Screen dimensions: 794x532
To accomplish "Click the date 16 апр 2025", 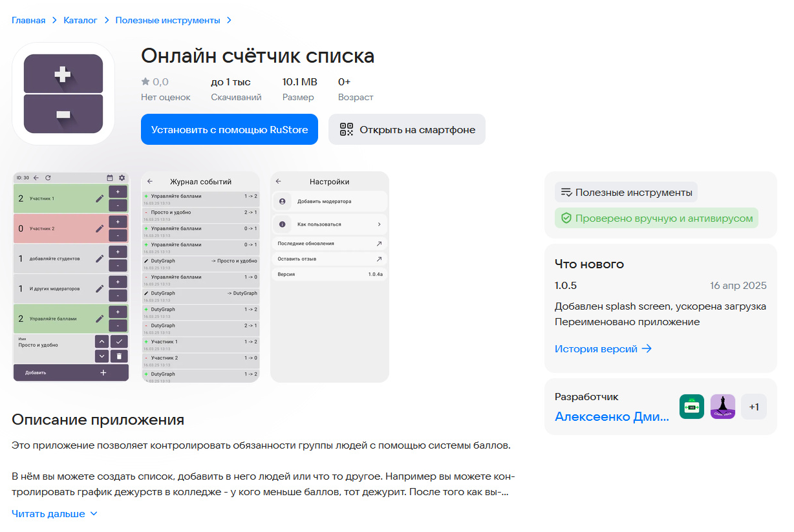I will 738,286.
